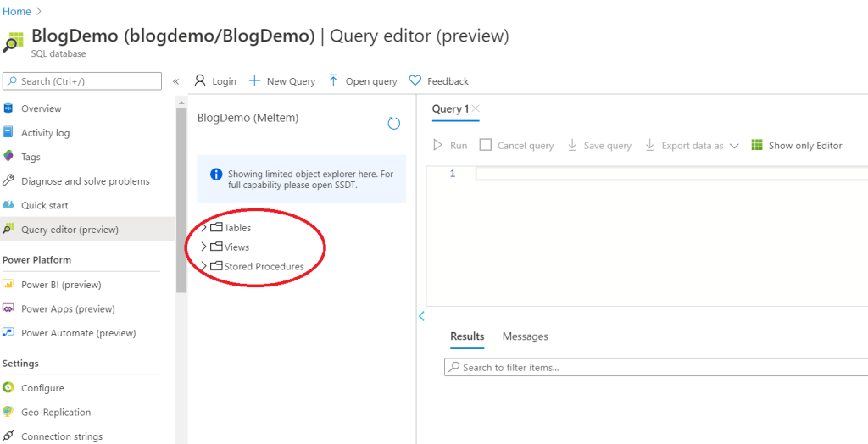The width and height of the screenshot is (868, 444).
Task: Click the refresh icon beside BlogDemo (Meltem)
Action: click(393, 124)
